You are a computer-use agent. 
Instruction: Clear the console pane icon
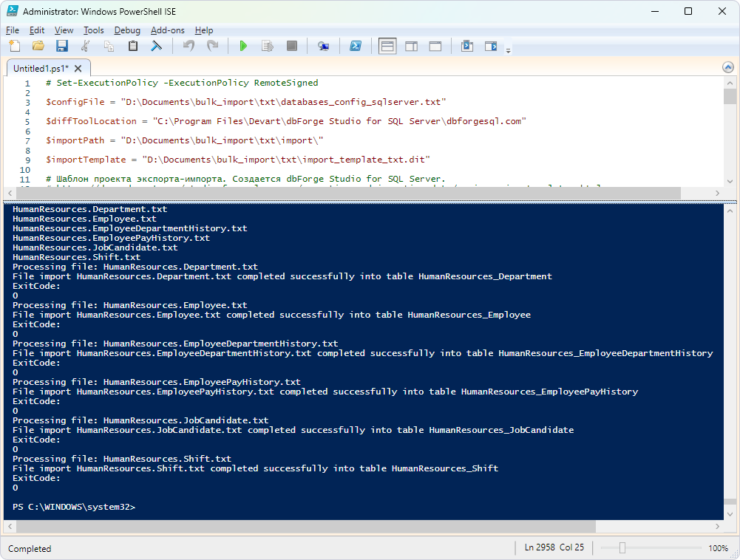coord(156,46)
